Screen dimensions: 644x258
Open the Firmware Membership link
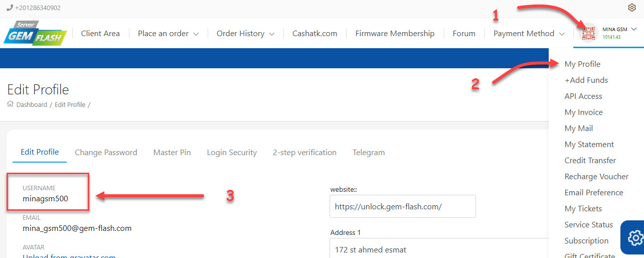coord(395,34)
